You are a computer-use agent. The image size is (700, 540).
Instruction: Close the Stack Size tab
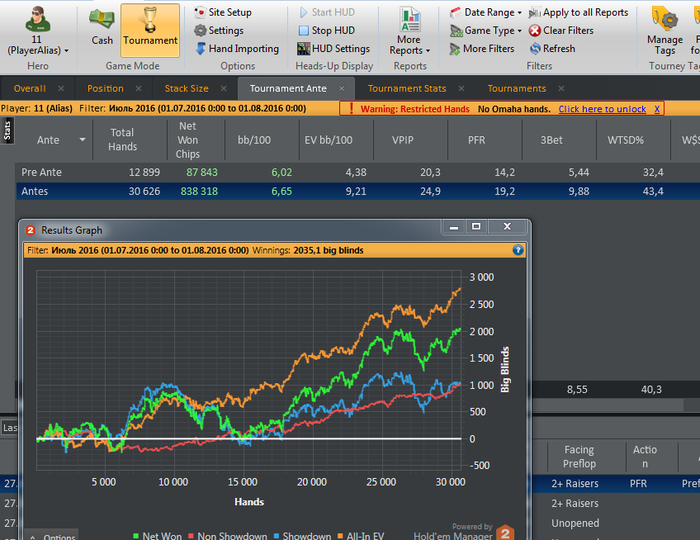[x=224, y=88]
